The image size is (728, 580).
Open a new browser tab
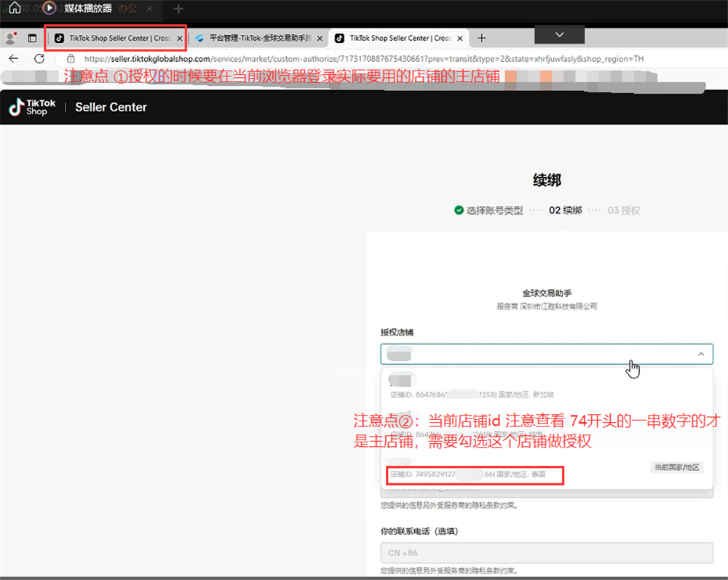[x=481, y=38]
